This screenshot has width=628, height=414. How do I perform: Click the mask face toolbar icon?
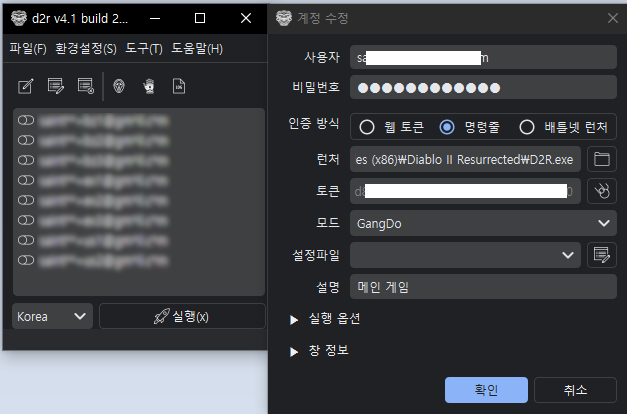coord(119,86)
